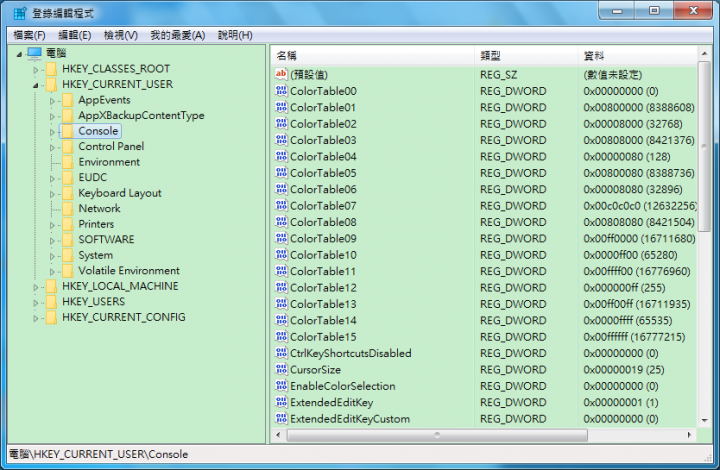Screen dimensions: 720x470
Task: Click the SOFTWARE folder icon
Action: click(68, 240)
